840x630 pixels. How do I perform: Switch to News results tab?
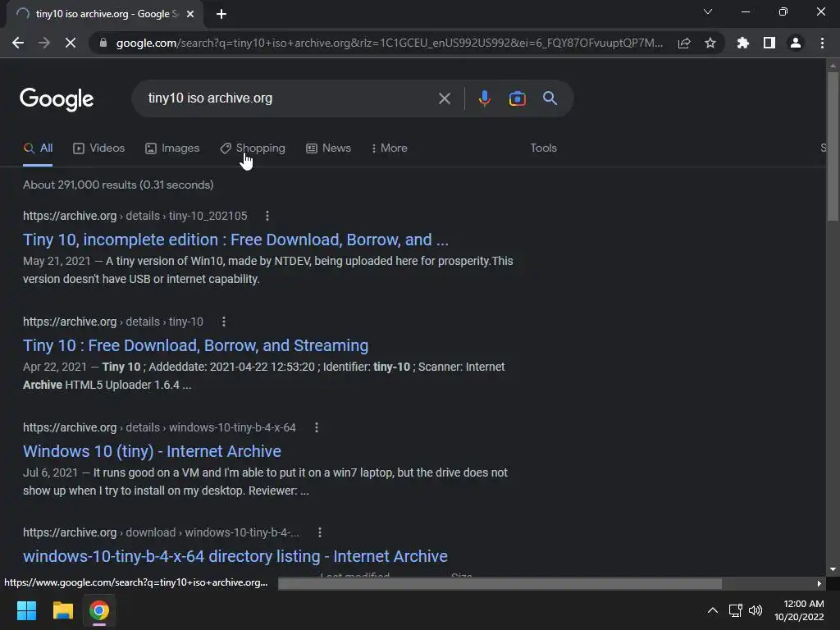[x=328, y=148]
